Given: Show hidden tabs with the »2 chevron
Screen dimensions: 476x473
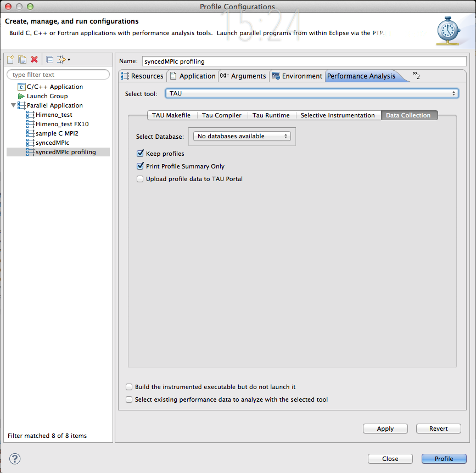Looking at the screenshot, I should coord(416,75).
